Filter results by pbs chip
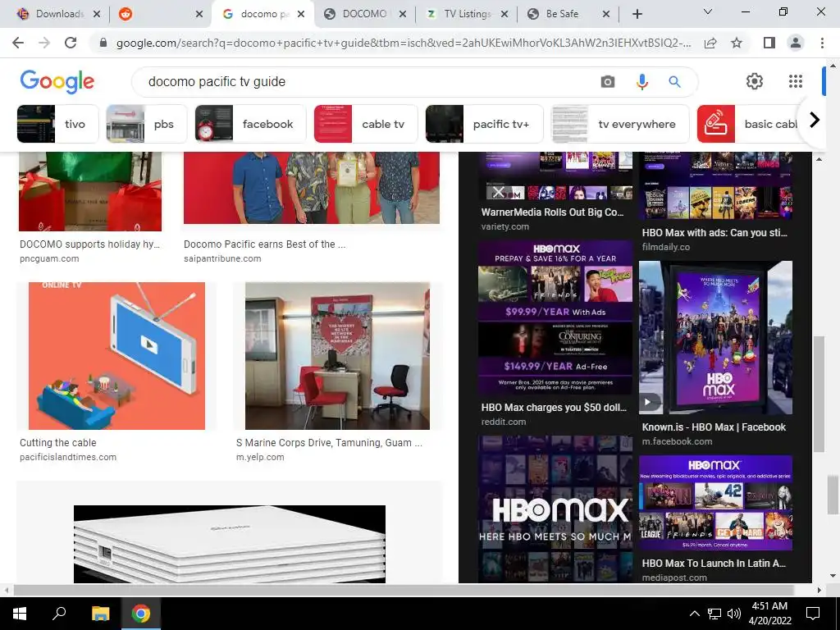The height and width of the screenshot is (630, 840). coord(147,124)
